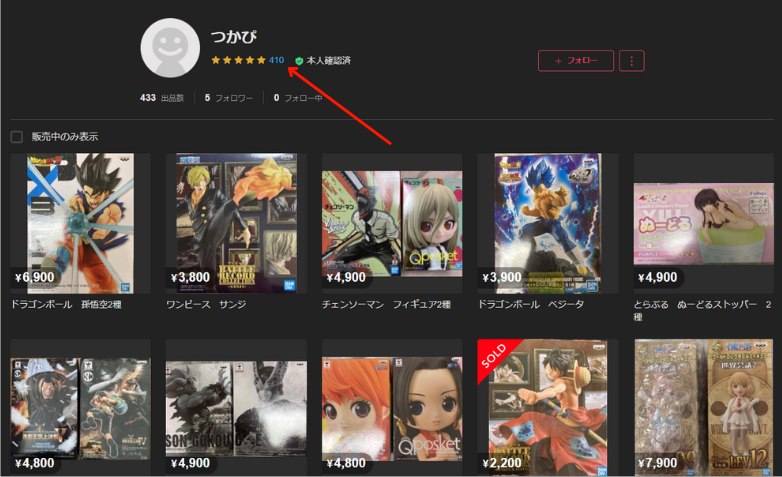The image size is (782, 477).
Task: Open the sold Luffy figure ¥2,200 thumbnail
Action: point(548,408)
